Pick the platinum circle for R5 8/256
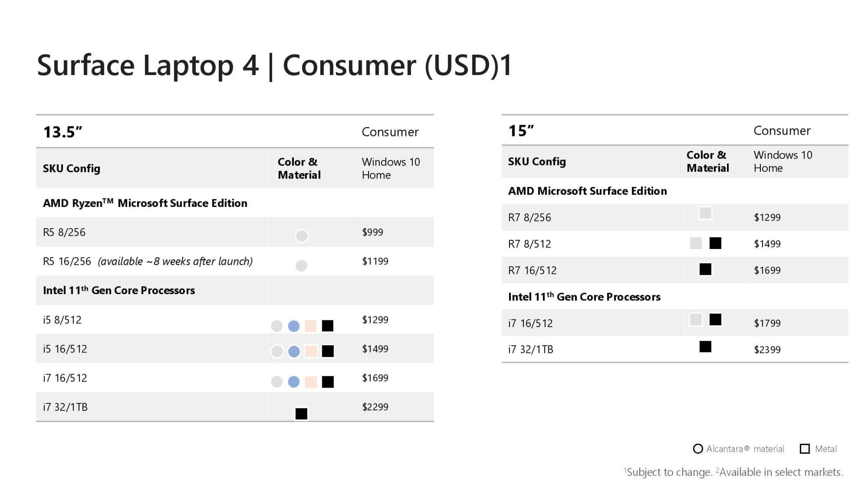The width and height of the screenshot is (868, 488). click(x=302, y=236)
